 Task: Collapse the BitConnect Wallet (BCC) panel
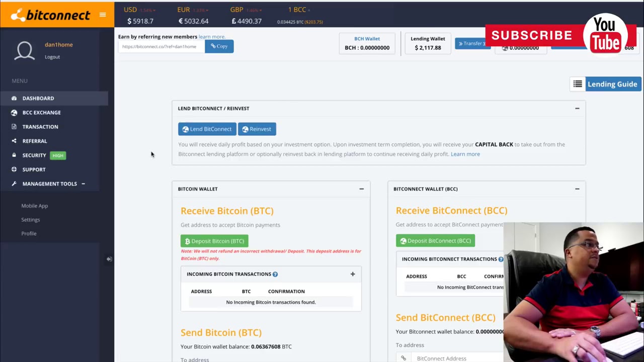(577, 189)
